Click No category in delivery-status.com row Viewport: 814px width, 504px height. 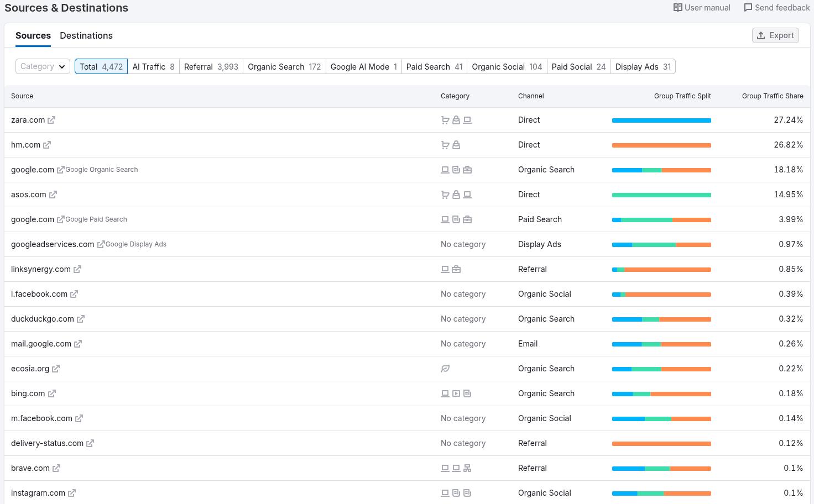tap(463, 443)
